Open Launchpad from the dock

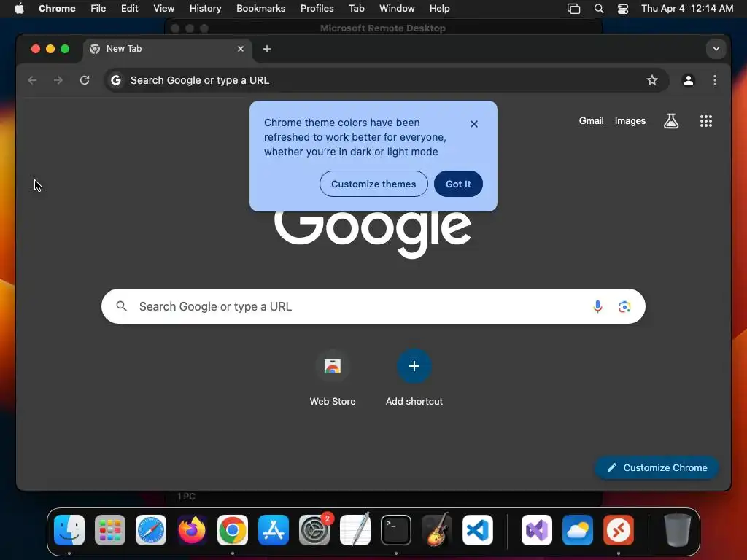110,530
